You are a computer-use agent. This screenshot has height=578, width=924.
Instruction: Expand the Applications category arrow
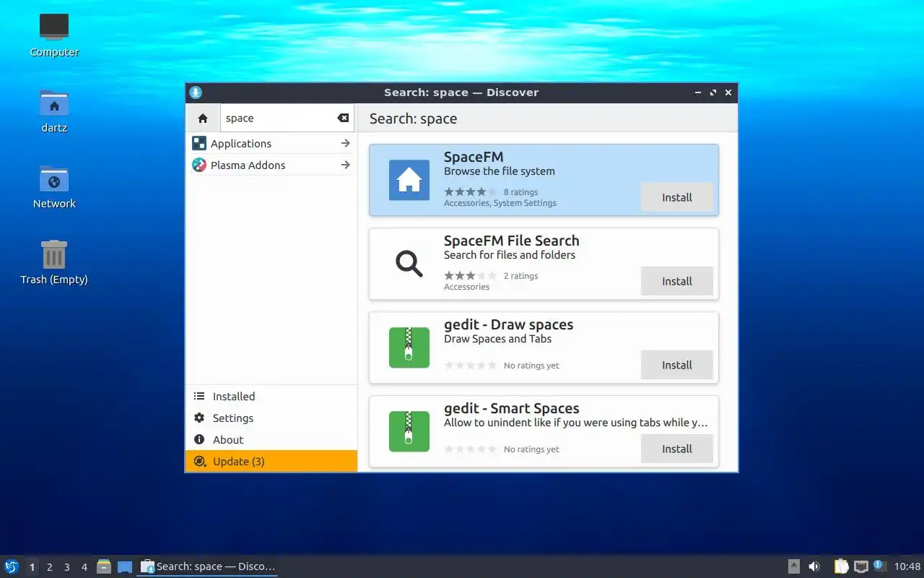346,143
